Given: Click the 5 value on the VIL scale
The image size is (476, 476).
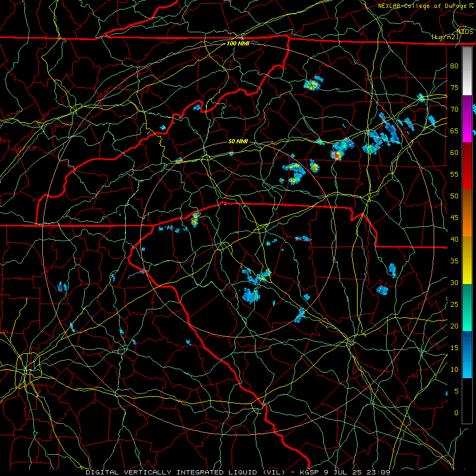Looking at the screenshot, I should [456, 391].
